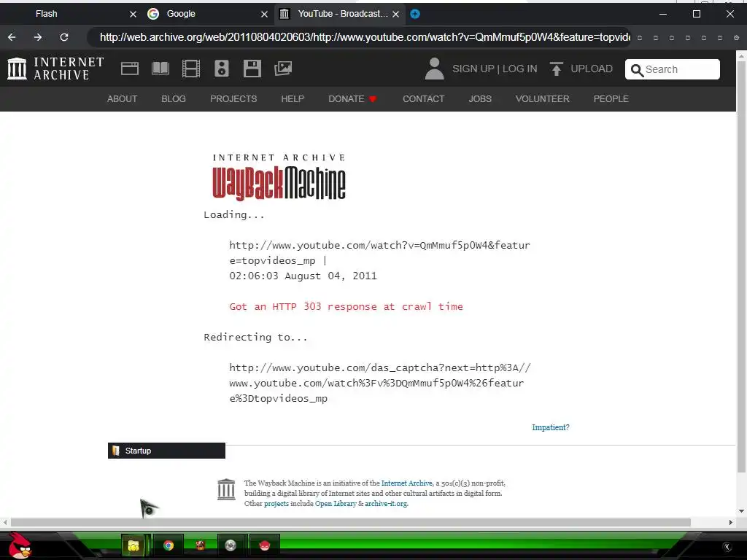The image size is (747, 560).
Task: Go back with browser back arrow
Action: (12, 37)
